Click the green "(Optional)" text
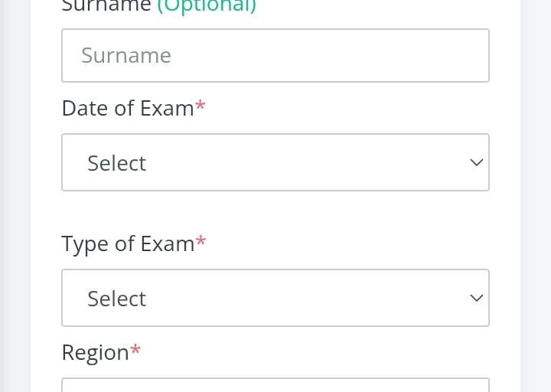This screenshot has width=551, height=392. coord(207,6)
